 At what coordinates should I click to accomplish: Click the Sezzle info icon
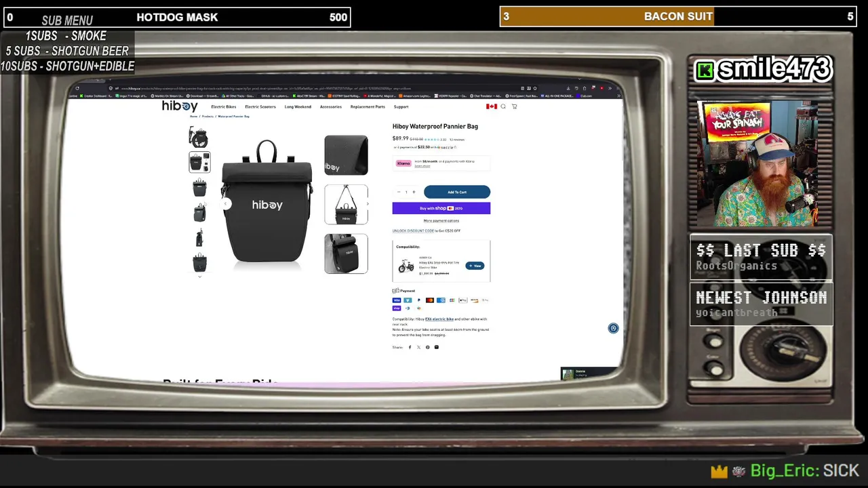click(x=455, y=147)
